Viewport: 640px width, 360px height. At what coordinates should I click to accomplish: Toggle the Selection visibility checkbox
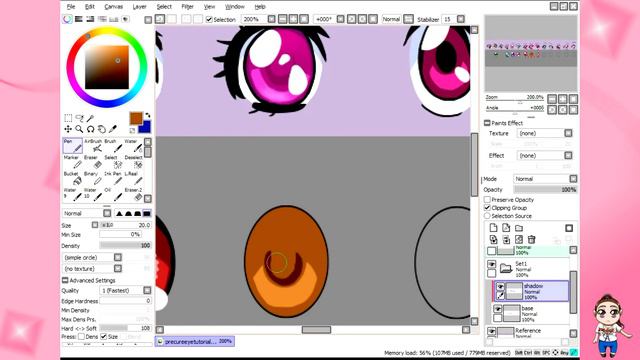pyautogui.click(x=209, y=19)
